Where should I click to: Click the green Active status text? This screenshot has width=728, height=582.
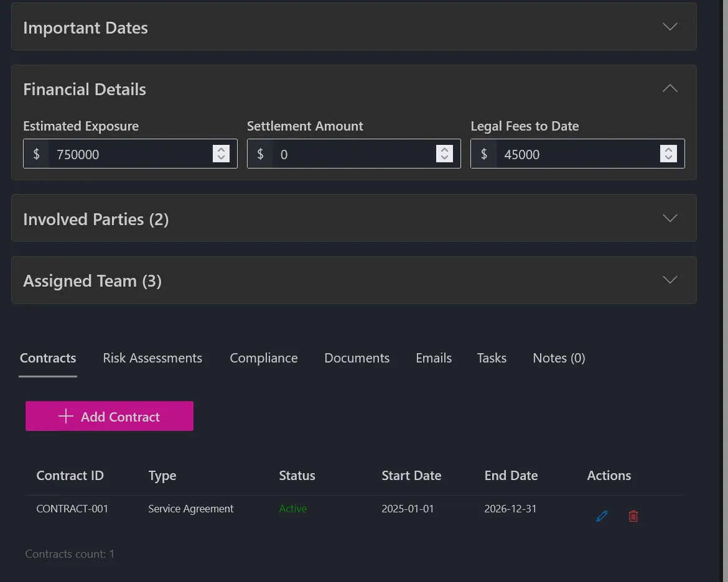[293, 509]
